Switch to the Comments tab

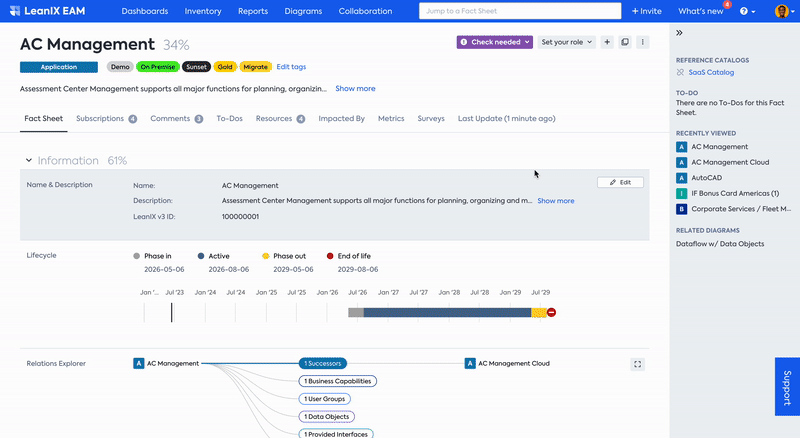(x=177, y=118)
